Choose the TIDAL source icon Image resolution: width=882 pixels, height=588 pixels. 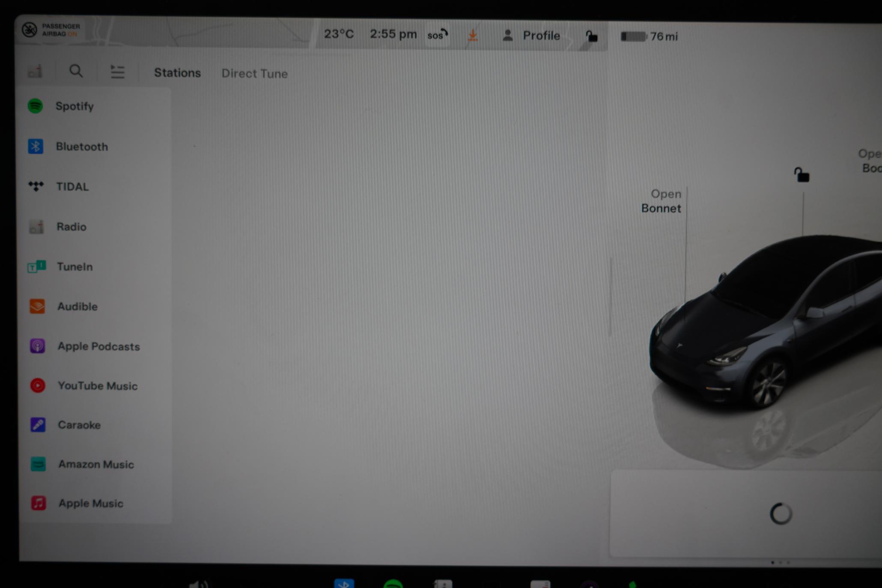[x=36, y=186]
